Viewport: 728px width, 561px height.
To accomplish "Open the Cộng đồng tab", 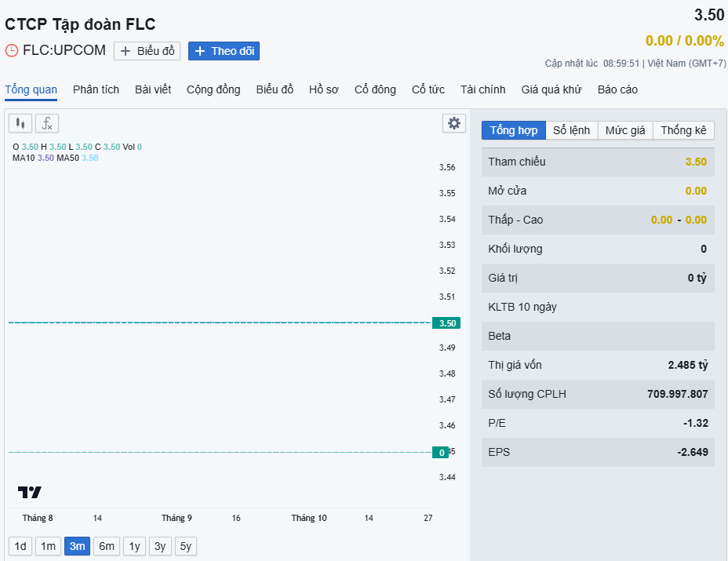I will 213,89.
